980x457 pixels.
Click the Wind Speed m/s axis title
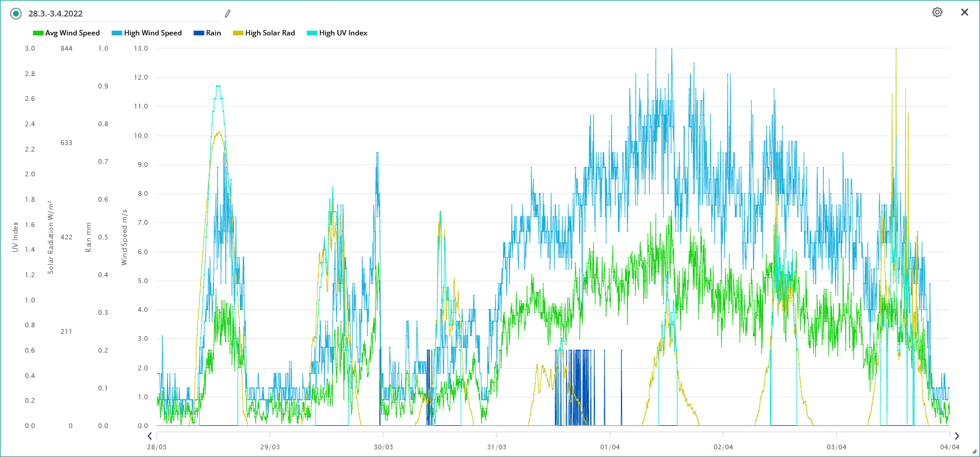coord(124,237)
